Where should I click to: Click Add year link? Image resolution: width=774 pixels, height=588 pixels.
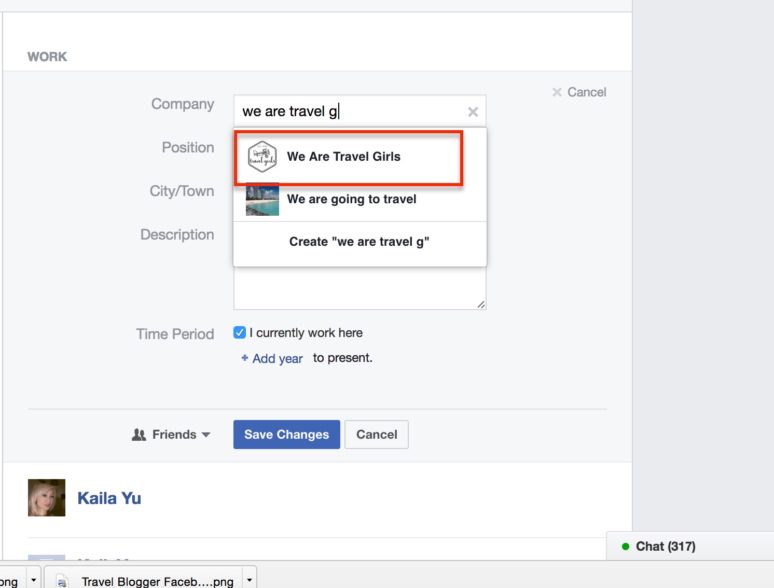click(x=277, y=359)
